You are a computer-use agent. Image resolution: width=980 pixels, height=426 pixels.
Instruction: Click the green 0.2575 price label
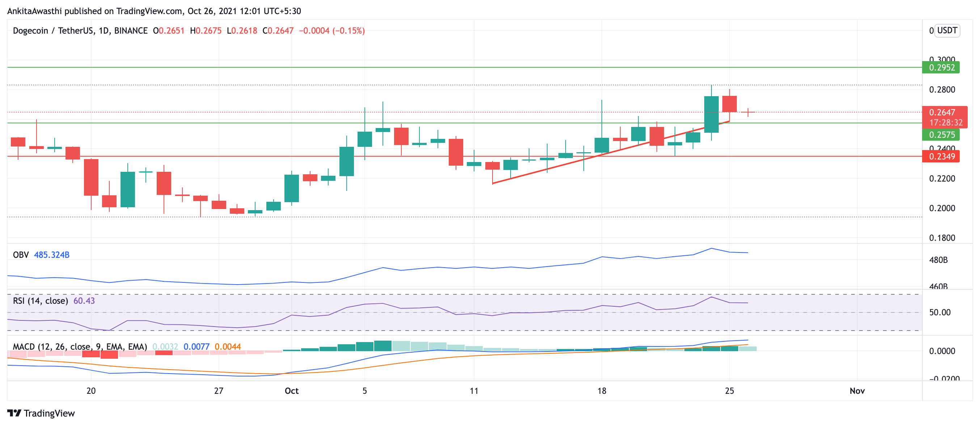click(942, 135)
